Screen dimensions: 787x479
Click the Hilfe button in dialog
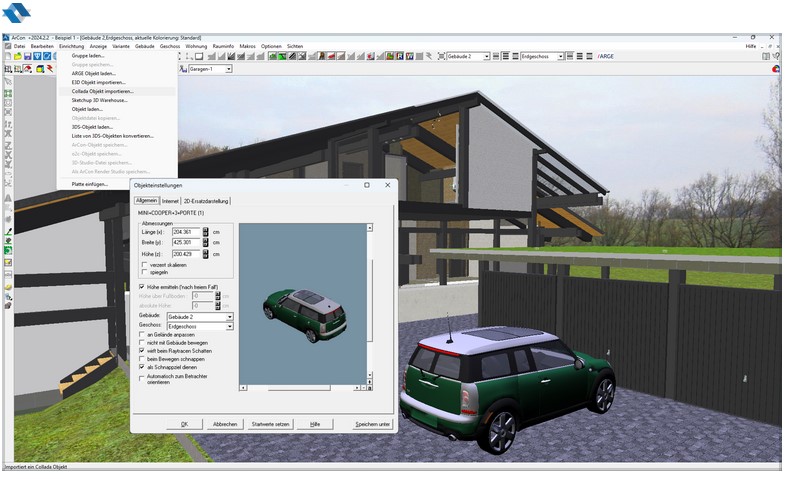315,424
